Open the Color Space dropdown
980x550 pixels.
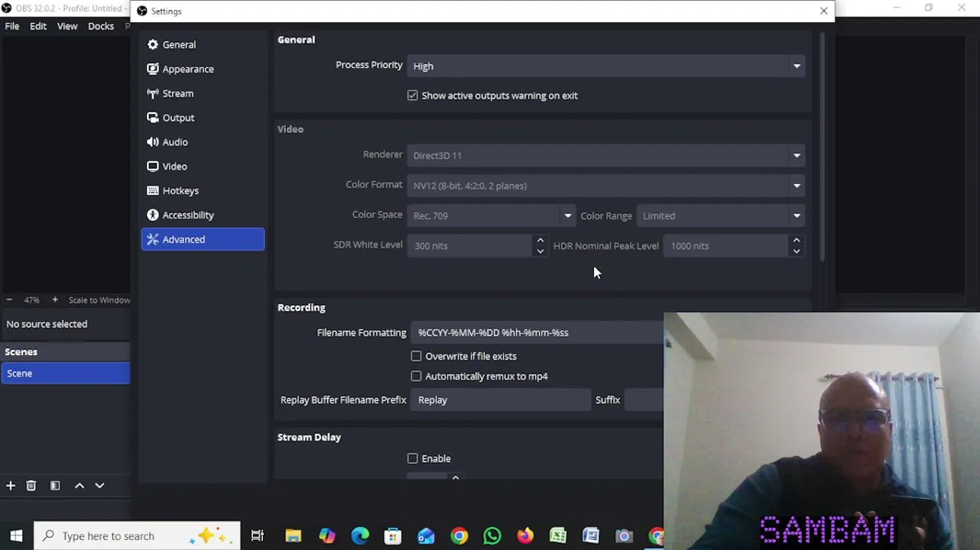(492, 215)
